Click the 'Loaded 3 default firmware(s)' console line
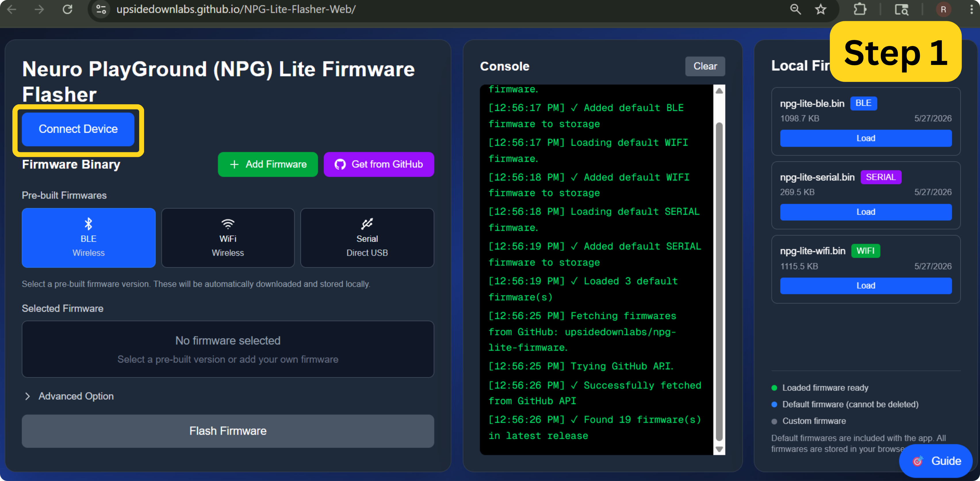Viewport: 980px width, 481px height. tap(583, 289)
